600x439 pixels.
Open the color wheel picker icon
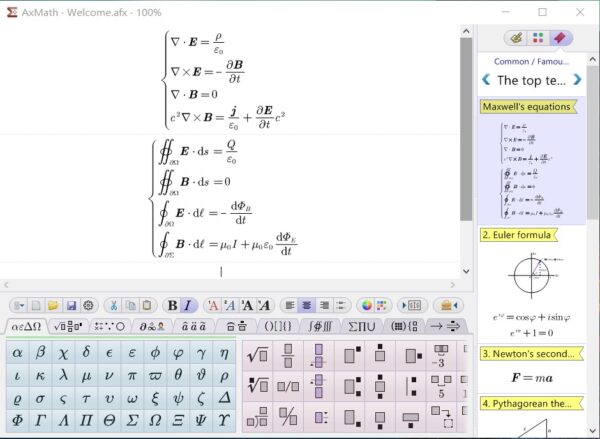click(x=366, y=305)
